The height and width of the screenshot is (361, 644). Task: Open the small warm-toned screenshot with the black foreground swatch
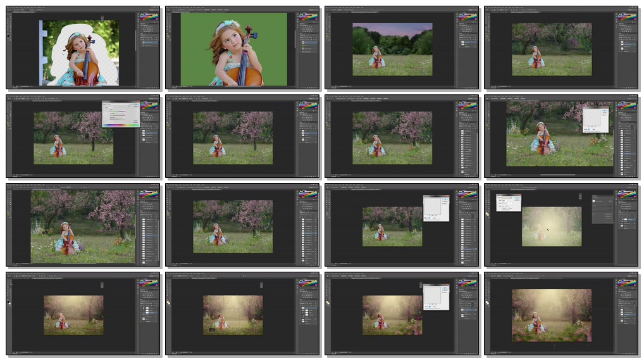point(83,313)
